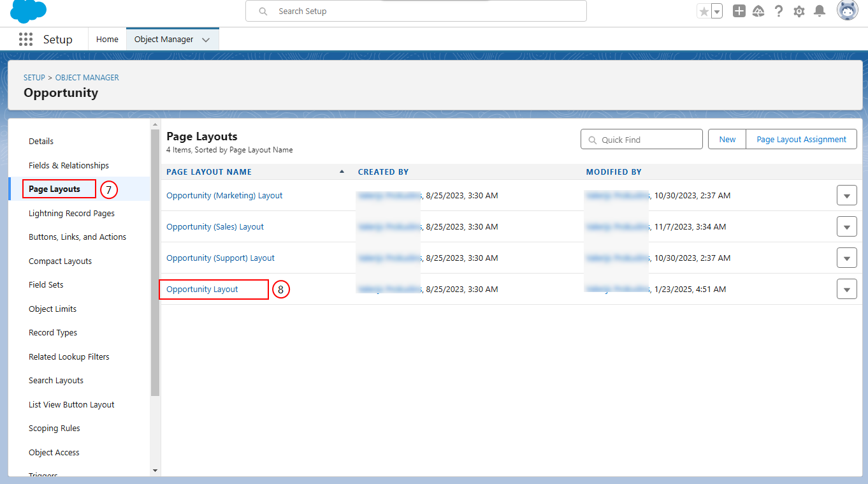Screen dimensions: 868x484
Task: Open Compact Layouts in the sidebar
Action: pos(60,261)
